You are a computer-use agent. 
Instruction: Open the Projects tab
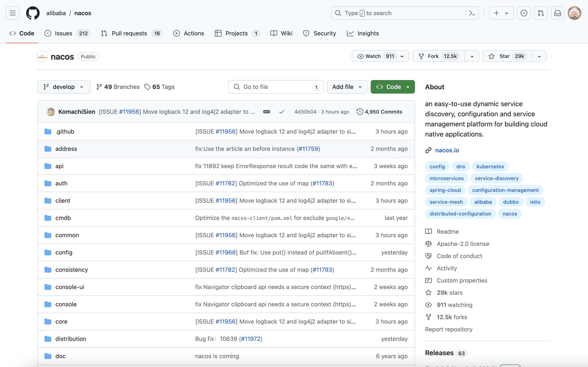point(237,33)
